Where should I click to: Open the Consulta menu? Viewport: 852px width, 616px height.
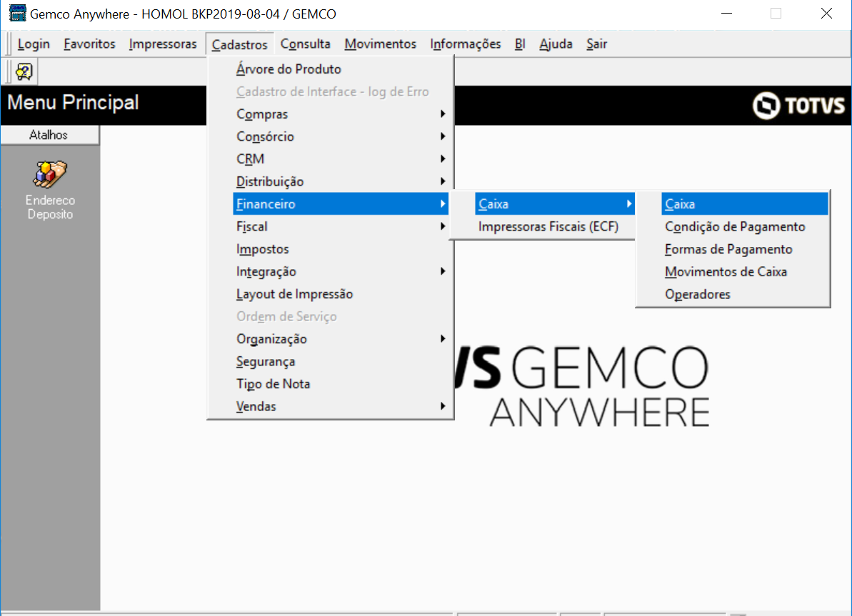tap(306, 44)
